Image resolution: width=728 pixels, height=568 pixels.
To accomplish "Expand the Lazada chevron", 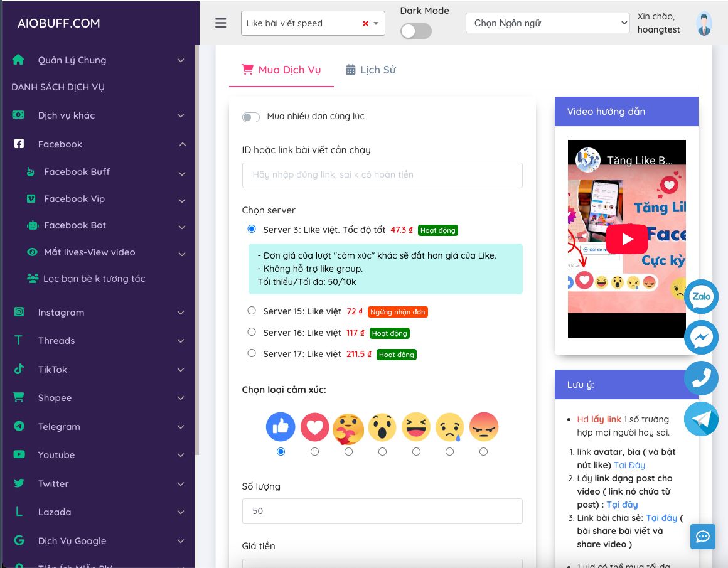I will [181, 512].
